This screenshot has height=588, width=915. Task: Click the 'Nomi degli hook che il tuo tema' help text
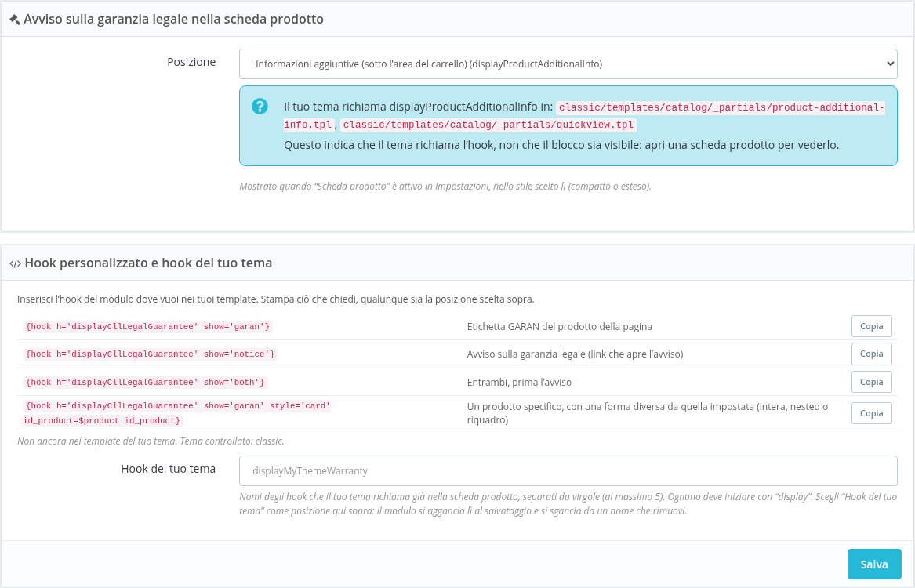(568, 504)
